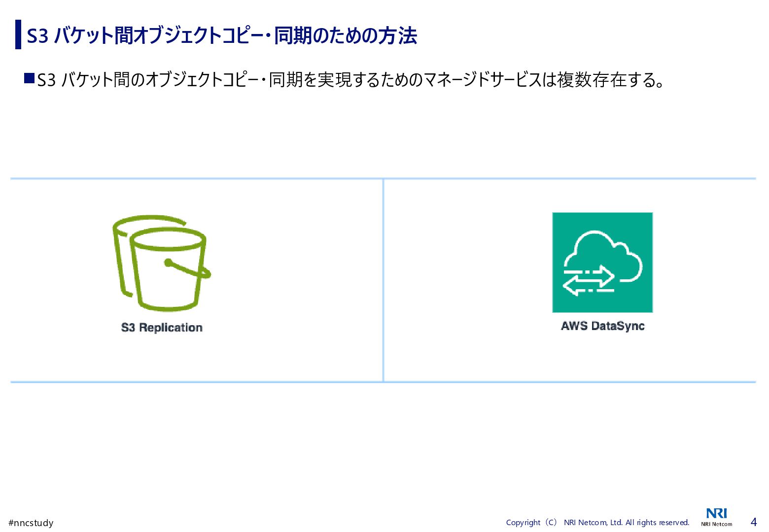Click the #nncstudy hashtag
This screenshot has height=532, width=769.
(x=31, y=523)
